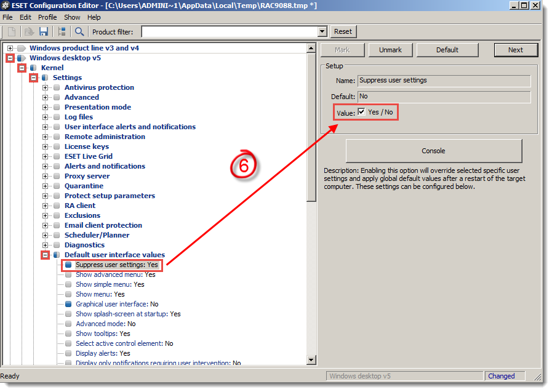Click the mark icon beside Advanced mode: No
Image resolution: width=552 pixels, height=392 pixels.
[x=68, y=324]
